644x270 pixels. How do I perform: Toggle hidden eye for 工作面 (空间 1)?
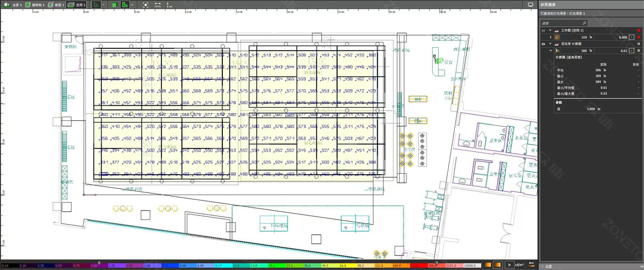click(543, 30)
